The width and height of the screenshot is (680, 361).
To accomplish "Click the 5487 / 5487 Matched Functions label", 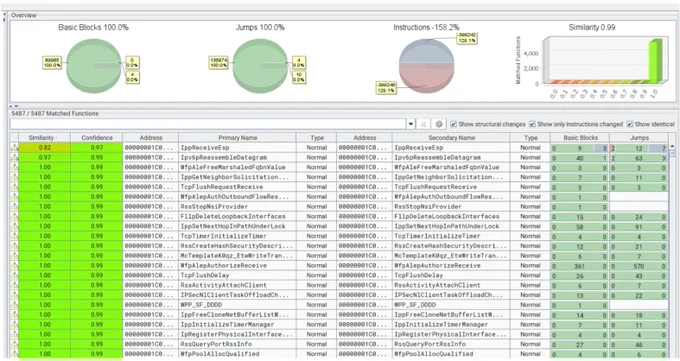I will [55, 113].
